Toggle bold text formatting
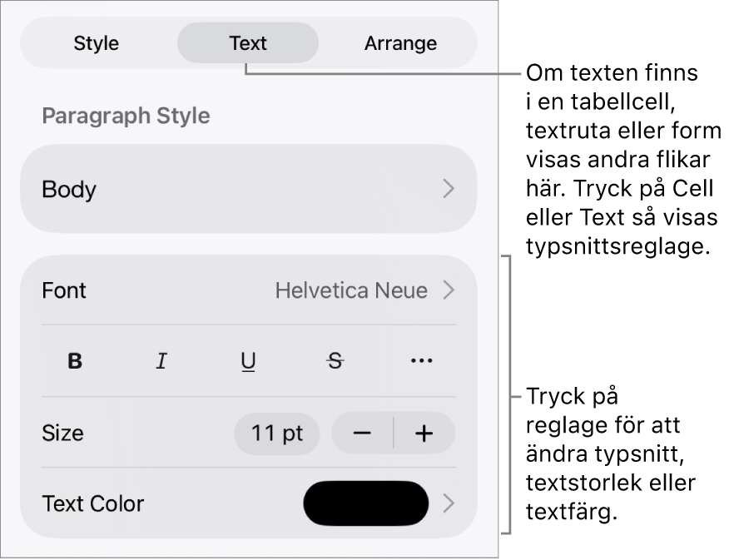 coord(75,361)
